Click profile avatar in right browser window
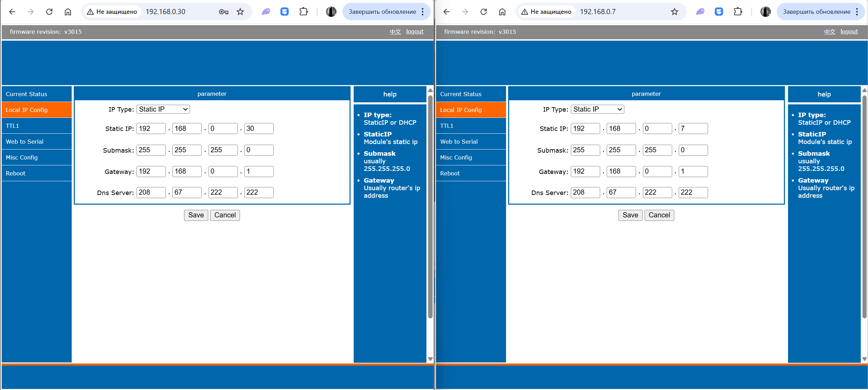Image resolution: width=868 pixels, height=390 pixels. tap(765, 12)
